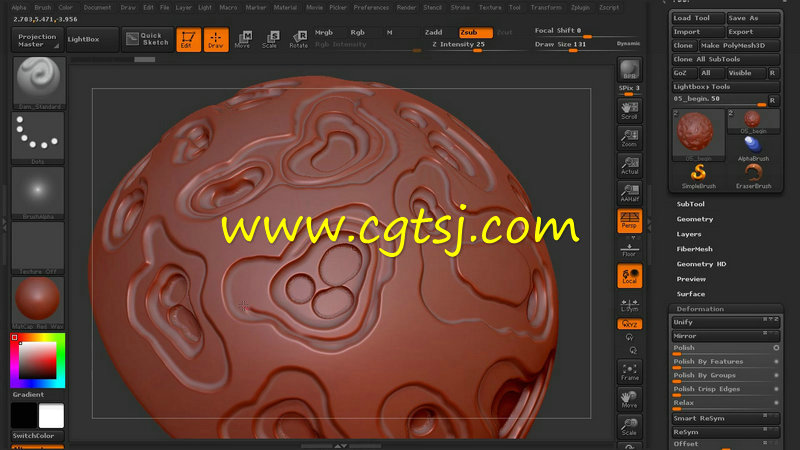The width and height of the screenshot is (800, 450).
Task: Click the Load Tool button
Action: pyautogui.click(x=697, y=18)
